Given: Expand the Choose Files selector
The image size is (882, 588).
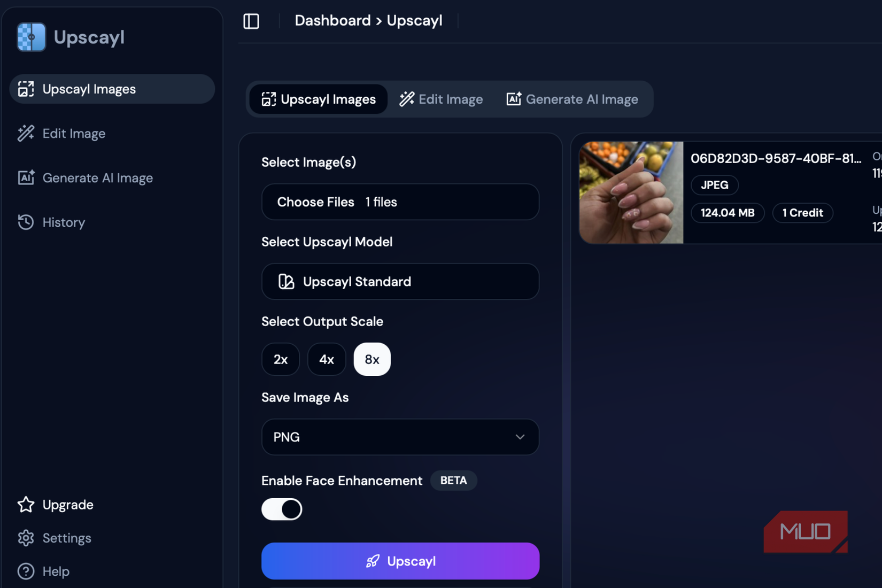Looking at the screenshot, I should pos(400,202).
